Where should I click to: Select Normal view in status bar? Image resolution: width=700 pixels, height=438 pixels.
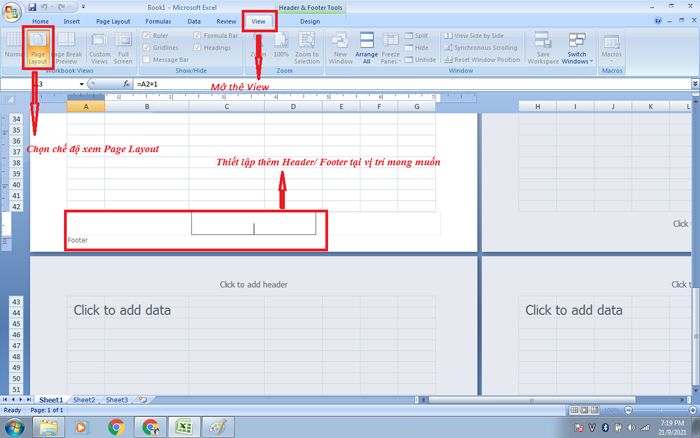pyautogui.click(x=574, y=410)
